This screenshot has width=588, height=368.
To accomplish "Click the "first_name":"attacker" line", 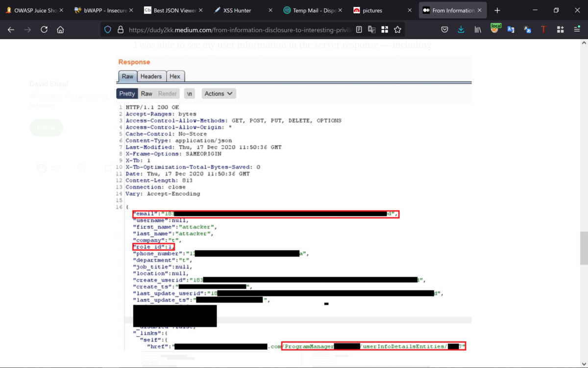I will pos(175,227).
